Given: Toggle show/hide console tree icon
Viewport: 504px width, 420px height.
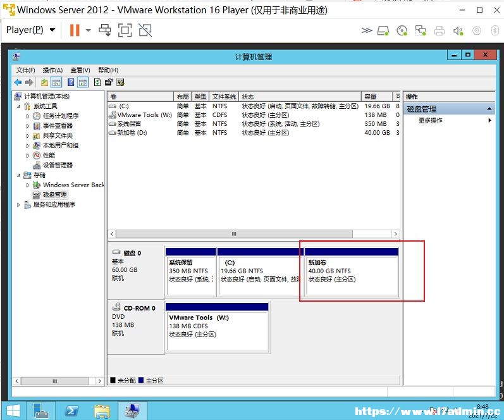Looking at the screenshot, I should click(56, 82).
